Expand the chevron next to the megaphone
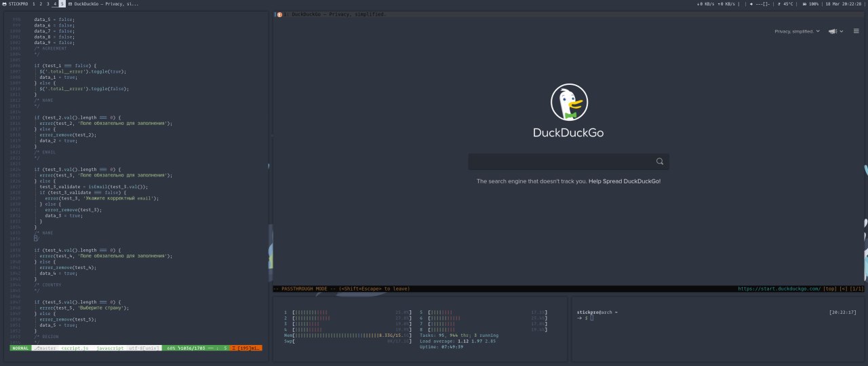Viewport: 868px width, 366px height. click(841, 31)
